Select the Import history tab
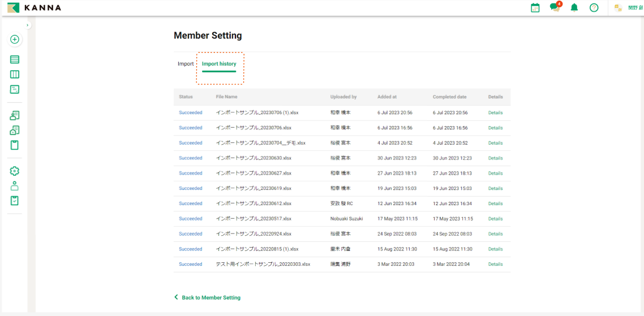Screen dimensions: 644x316 click(219, 64)
